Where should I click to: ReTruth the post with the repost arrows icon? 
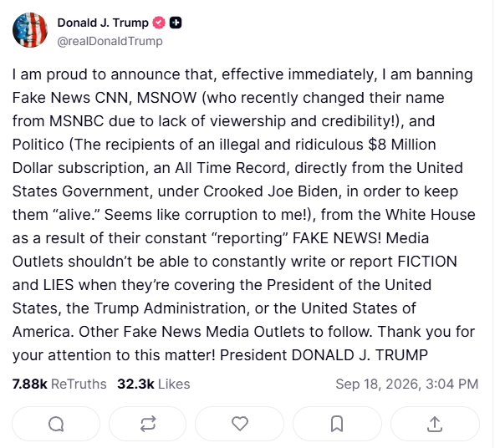[148, 424]
